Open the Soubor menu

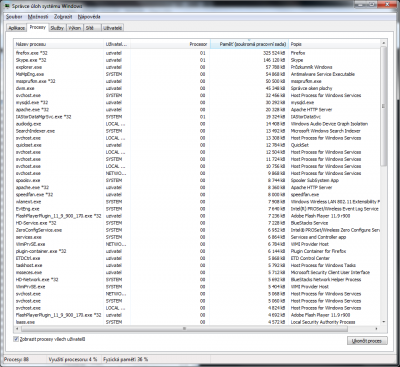coord(14,17)
